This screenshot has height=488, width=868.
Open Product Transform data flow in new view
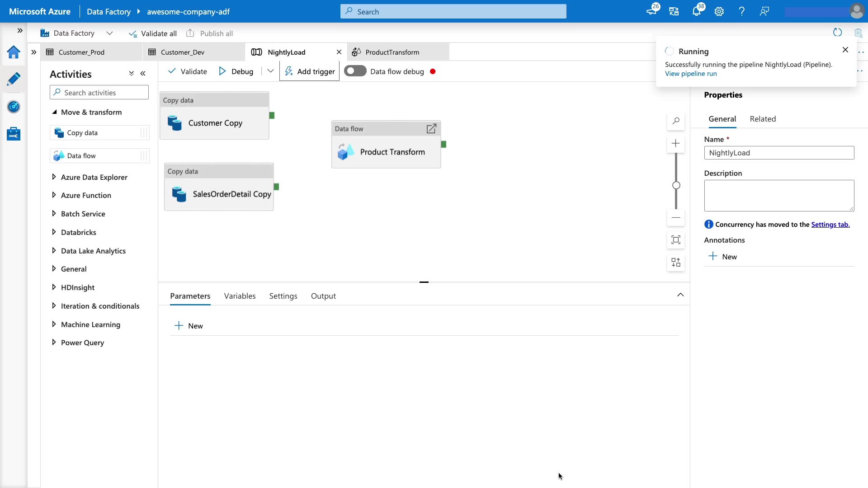(x=431, y=129)
